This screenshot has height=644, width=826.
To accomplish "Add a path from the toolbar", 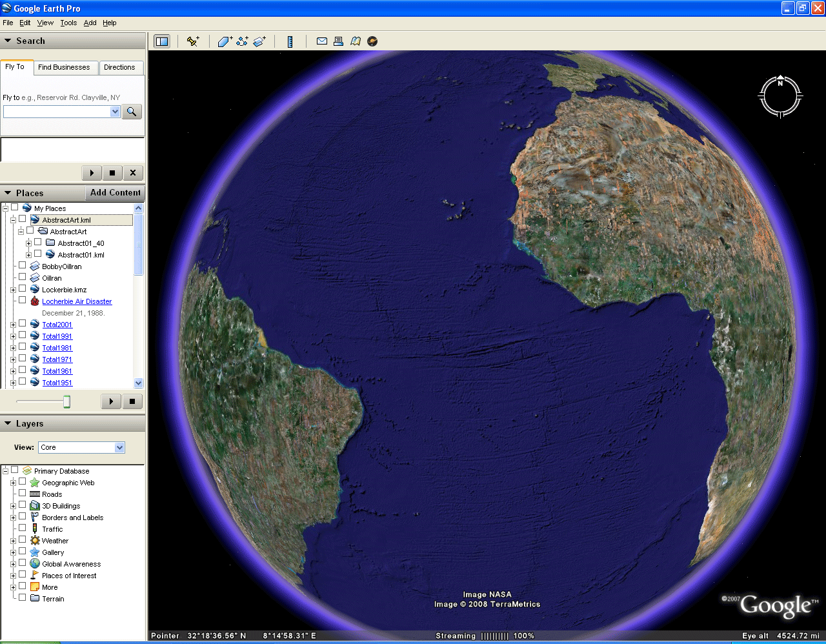I will 242,41.
